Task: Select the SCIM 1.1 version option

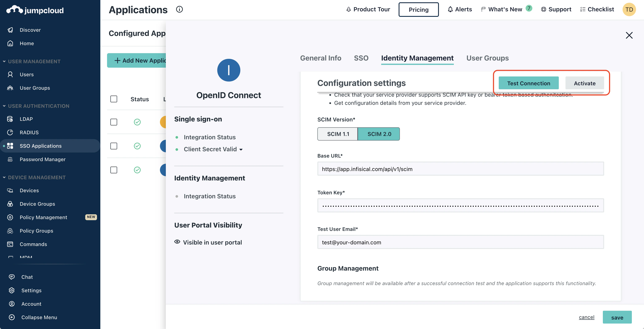Action: pyautogui.click(x=338, y=134)
